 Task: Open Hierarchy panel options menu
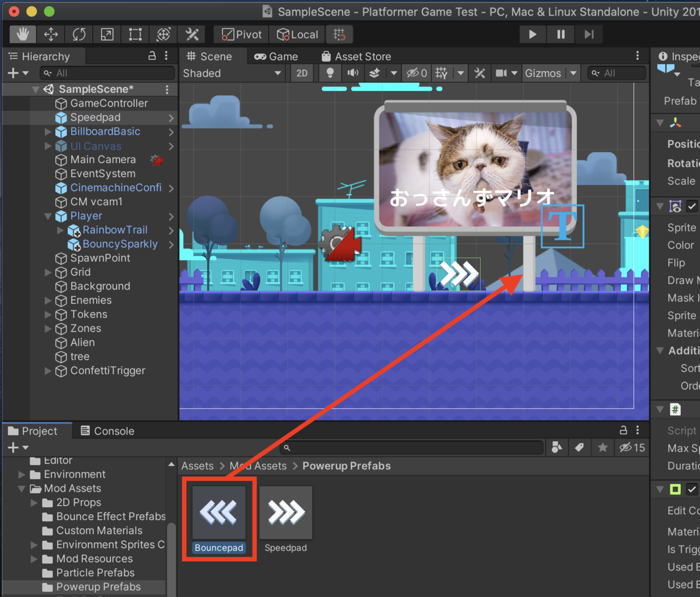167,56
